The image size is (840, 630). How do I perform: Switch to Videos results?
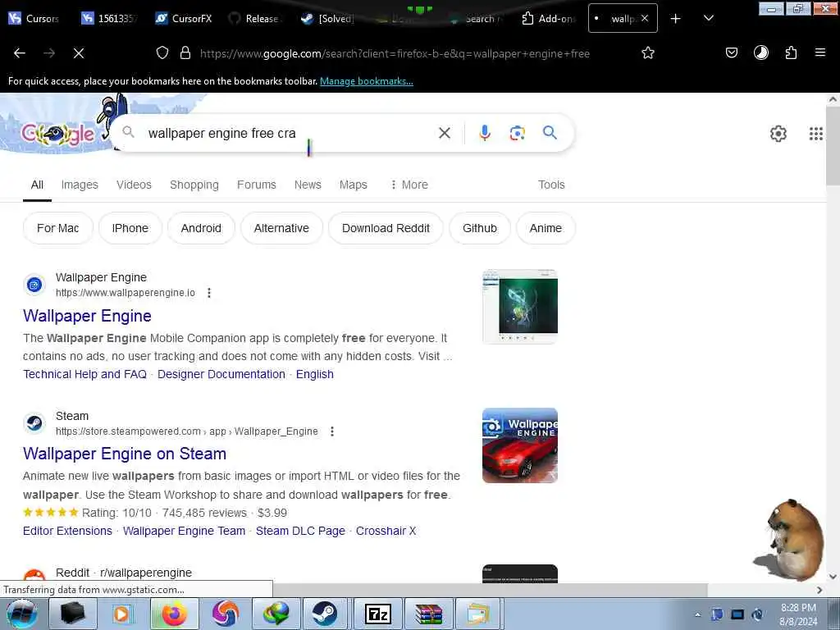134,185
